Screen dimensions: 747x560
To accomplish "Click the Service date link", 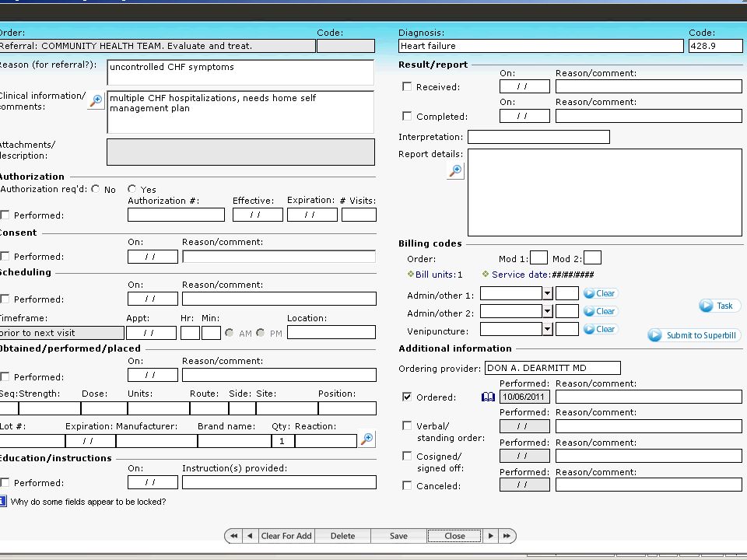I will pyautogui.click(x=521, y=275).
